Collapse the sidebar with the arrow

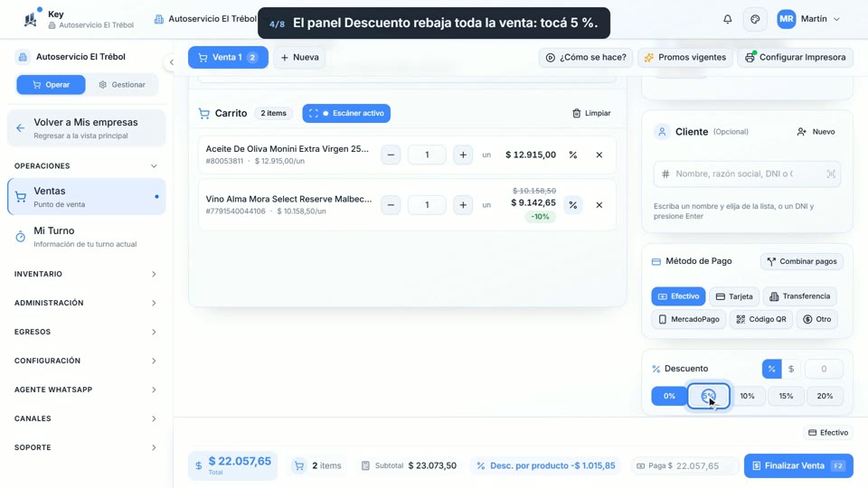172,62
